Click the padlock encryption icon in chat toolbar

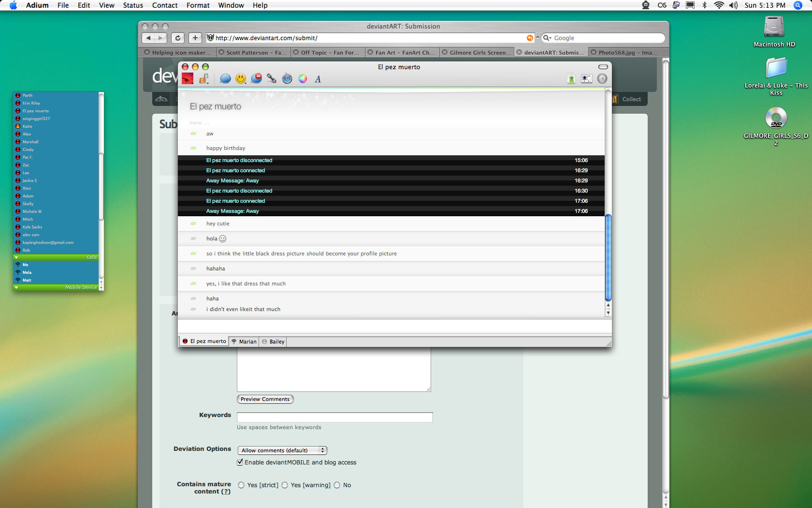tap(204, 78)
